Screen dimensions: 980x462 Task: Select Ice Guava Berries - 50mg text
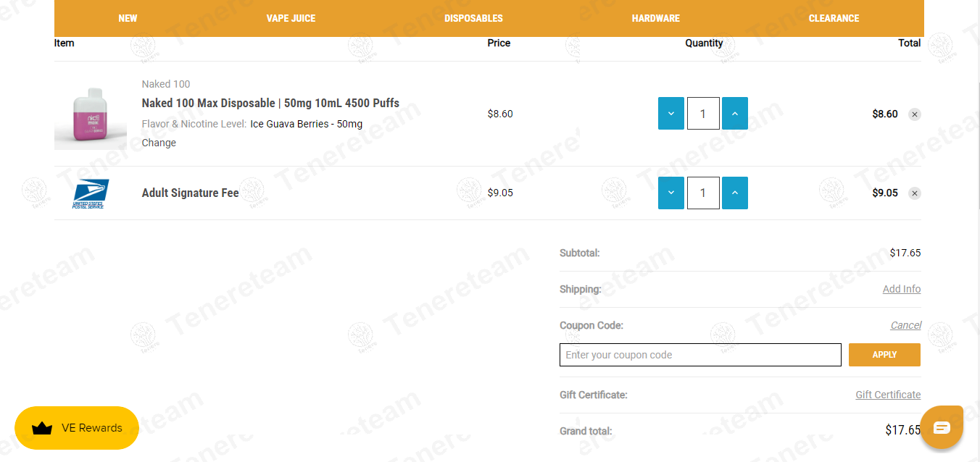click(307, 124)
